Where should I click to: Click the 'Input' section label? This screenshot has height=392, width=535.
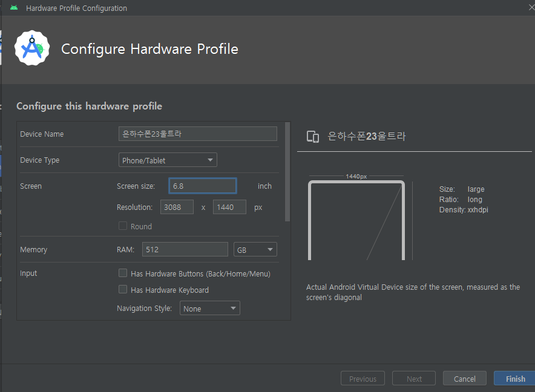[28, 273]
